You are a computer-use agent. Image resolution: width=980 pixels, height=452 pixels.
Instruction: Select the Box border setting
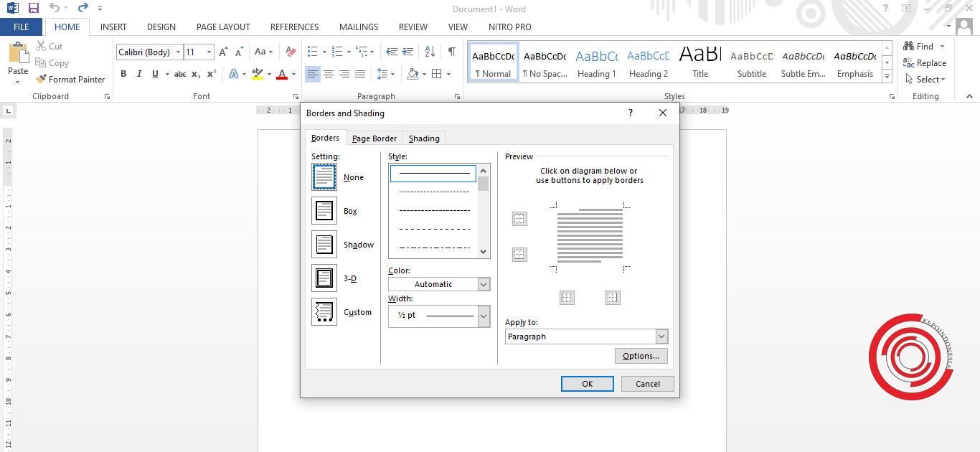(x=324, y=210)
